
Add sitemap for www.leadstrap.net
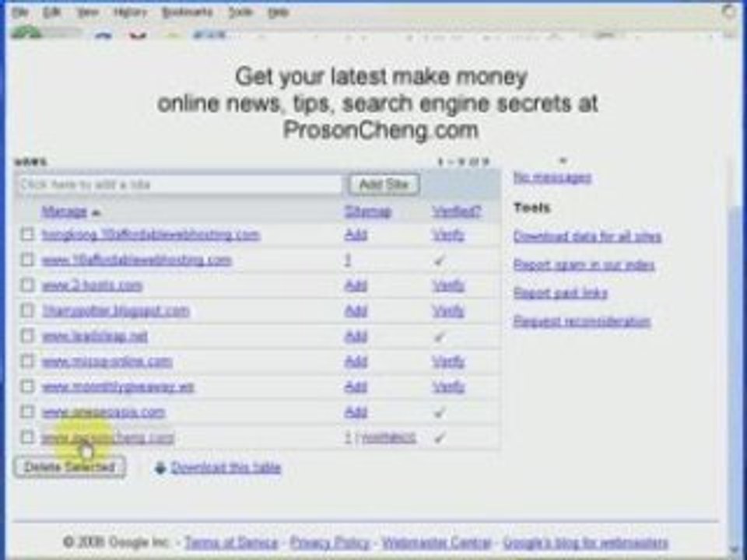pyautogui.click(x=356, y=336)
